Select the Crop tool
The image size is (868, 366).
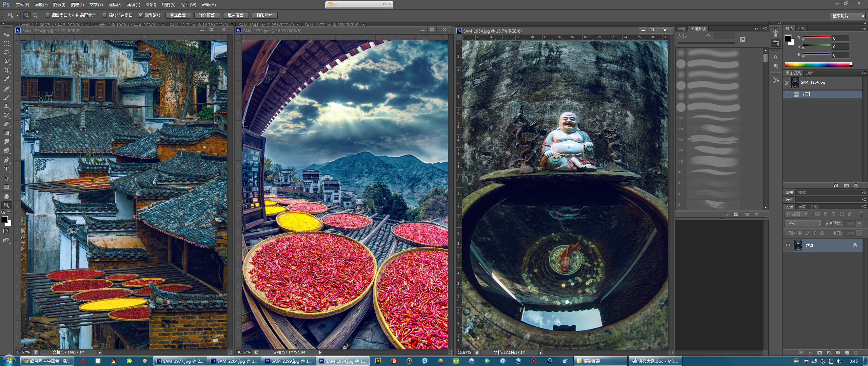tap(6, 70)
